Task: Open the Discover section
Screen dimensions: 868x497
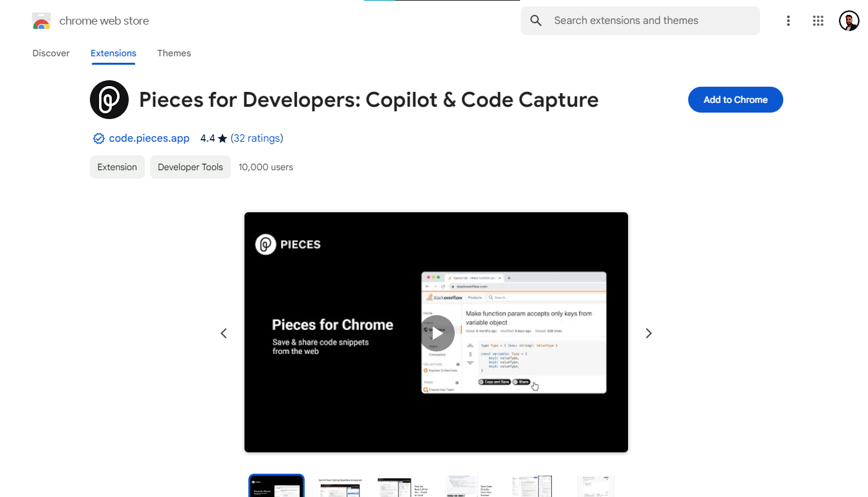Action: pos(50,53)
